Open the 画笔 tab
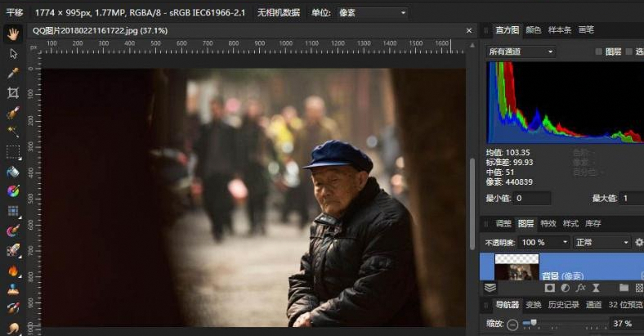Image resolution: width=644 pixels, height=336 pixels. (586, 30)
